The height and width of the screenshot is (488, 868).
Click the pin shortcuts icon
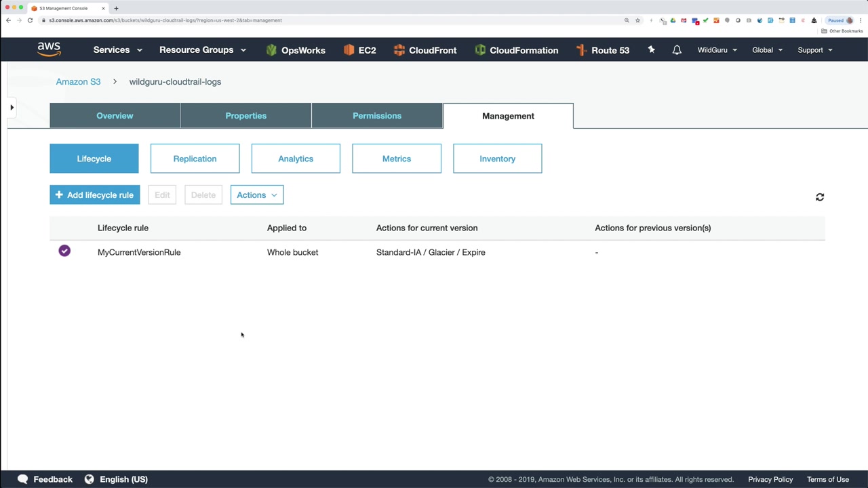[x=651, y=49]
